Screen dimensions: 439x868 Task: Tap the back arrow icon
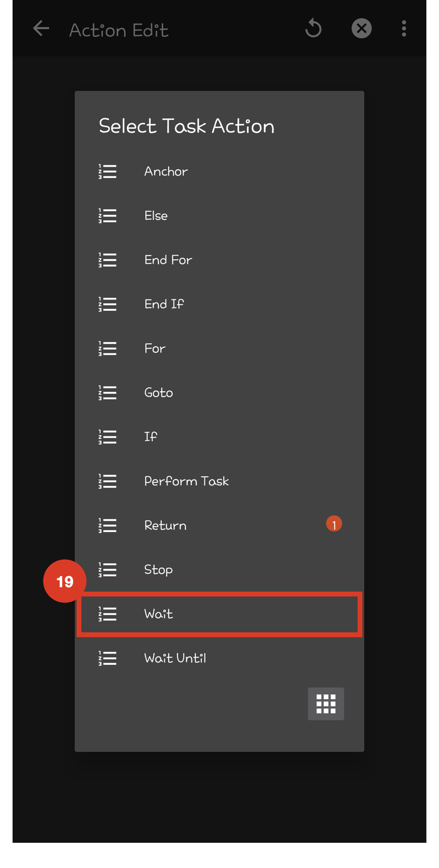click(41, 29)
